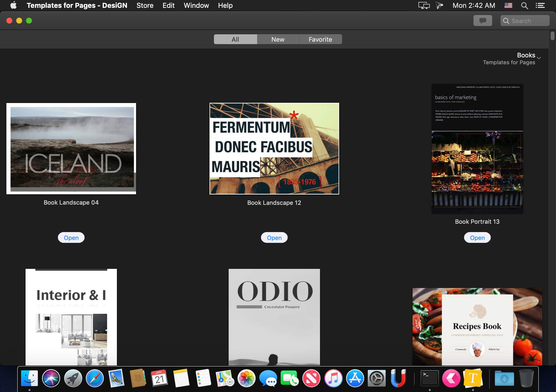The width and height of the screenshot is (556, 392).
Task: Open the Store menu
Action: (x=145, y=5)
